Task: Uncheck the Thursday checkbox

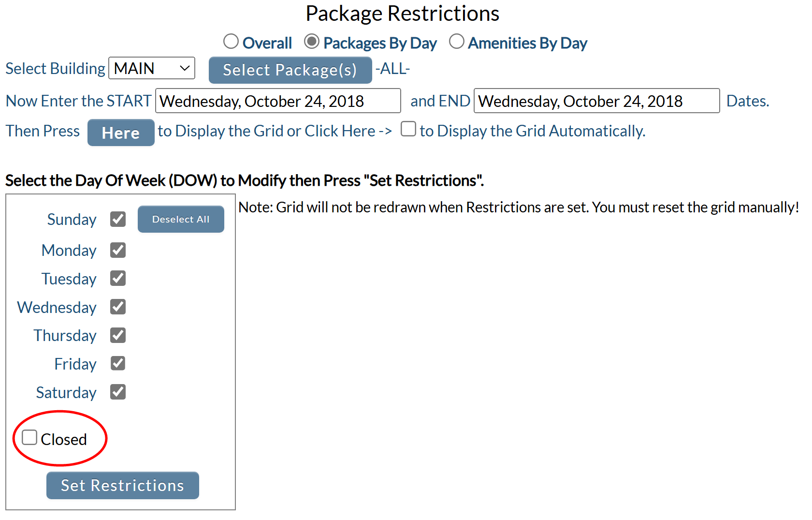Action: [118, 335]
